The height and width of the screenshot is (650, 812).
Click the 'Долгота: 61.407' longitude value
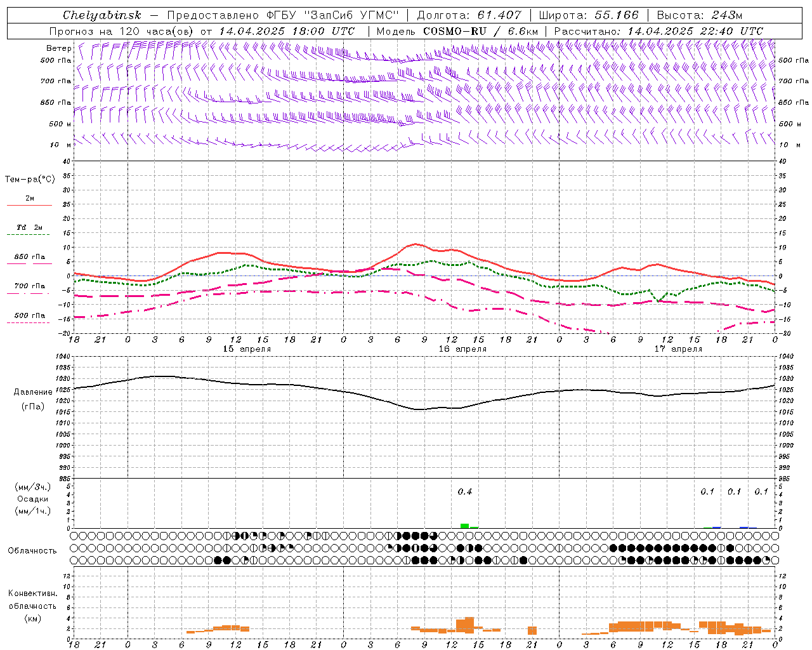(469, 15)
